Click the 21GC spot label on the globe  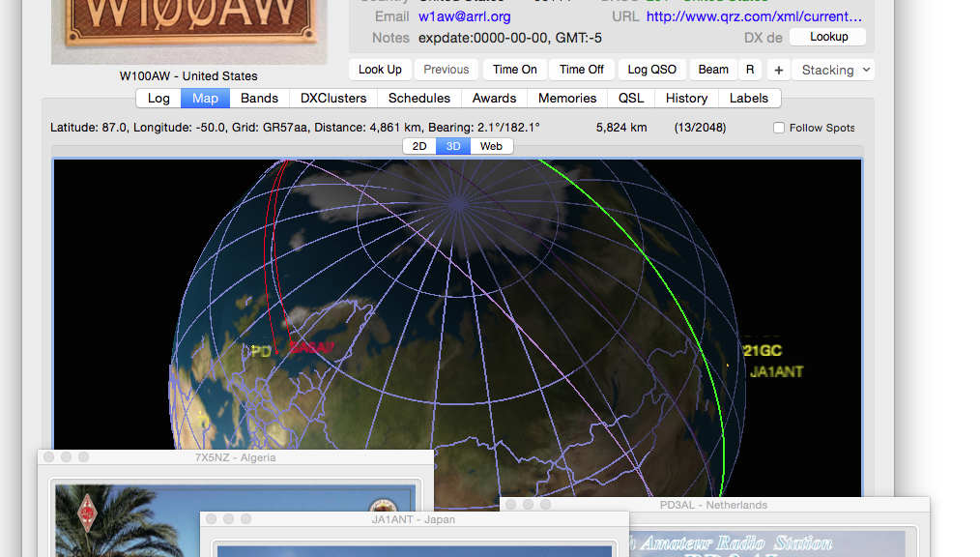(x=763, y=351)
